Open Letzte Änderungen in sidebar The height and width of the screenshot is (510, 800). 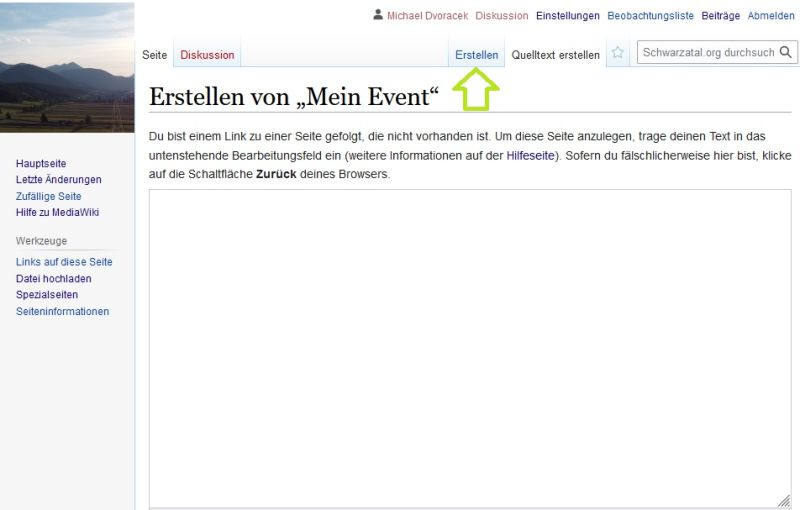click(x=58, y=179)
